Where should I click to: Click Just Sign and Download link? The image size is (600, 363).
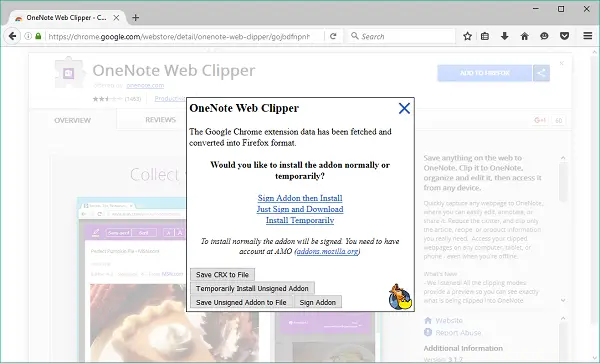point(300,209)
